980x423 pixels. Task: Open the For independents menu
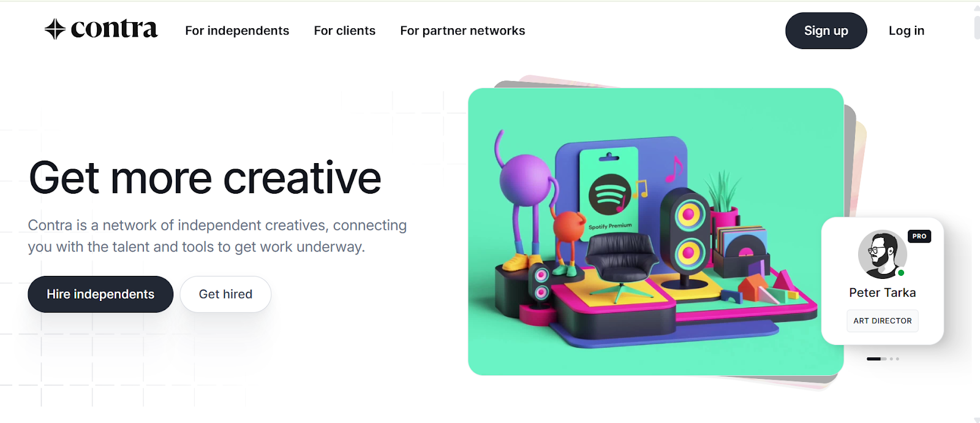pyautogui.click(x=237, y=31)
